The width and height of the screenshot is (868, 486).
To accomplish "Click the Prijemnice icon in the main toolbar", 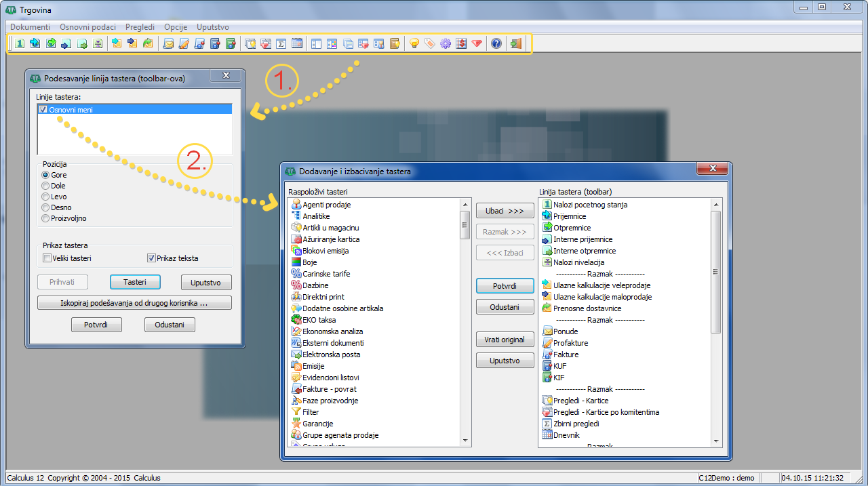I will [x=35, y=43].
